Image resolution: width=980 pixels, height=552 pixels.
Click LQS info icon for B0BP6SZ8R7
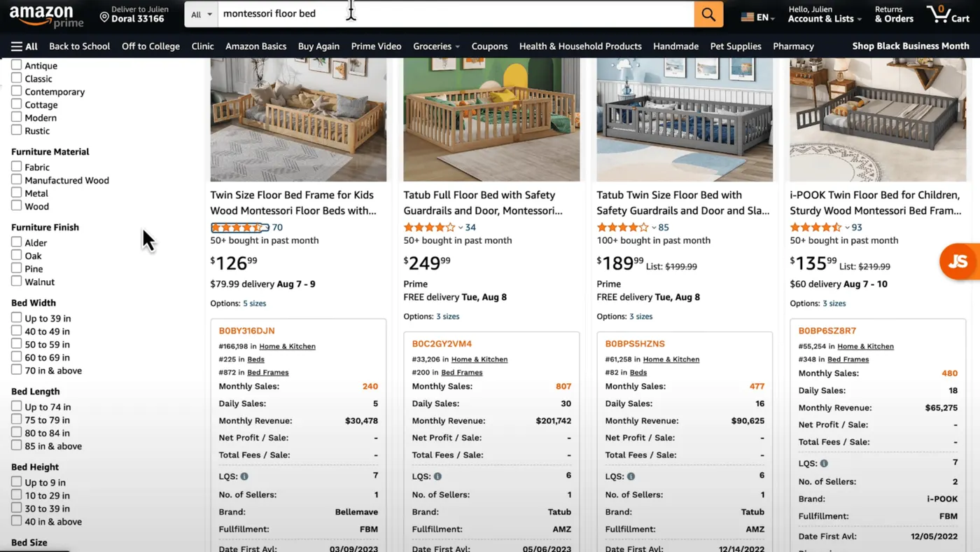pyautogui.click(x=824, y=463)
